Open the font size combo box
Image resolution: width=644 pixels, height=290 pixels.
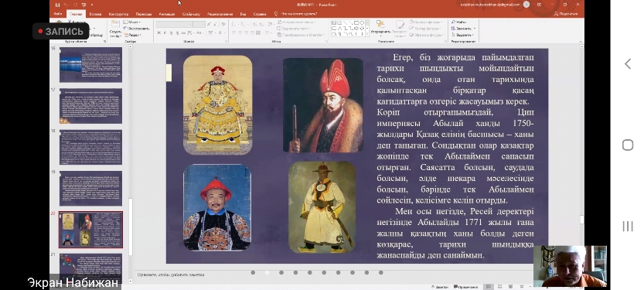199,25
